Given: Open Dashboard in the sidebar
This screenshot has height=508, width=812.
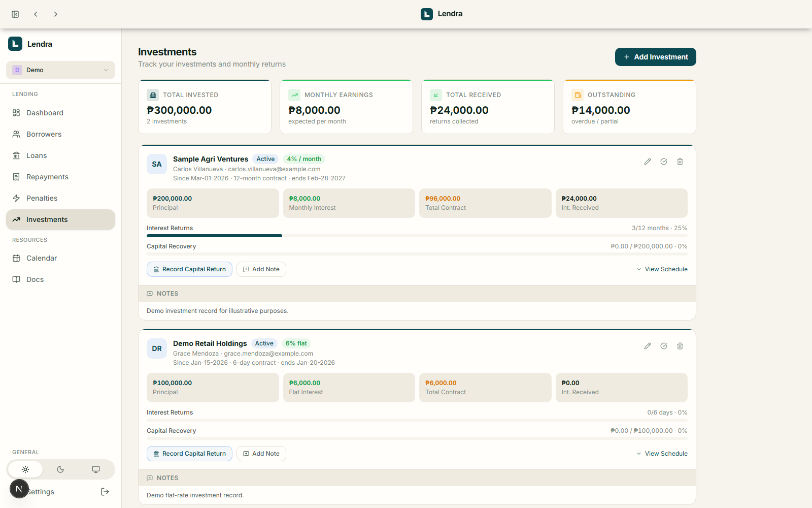Looking at the screenshot, I should tap(60, 113).
